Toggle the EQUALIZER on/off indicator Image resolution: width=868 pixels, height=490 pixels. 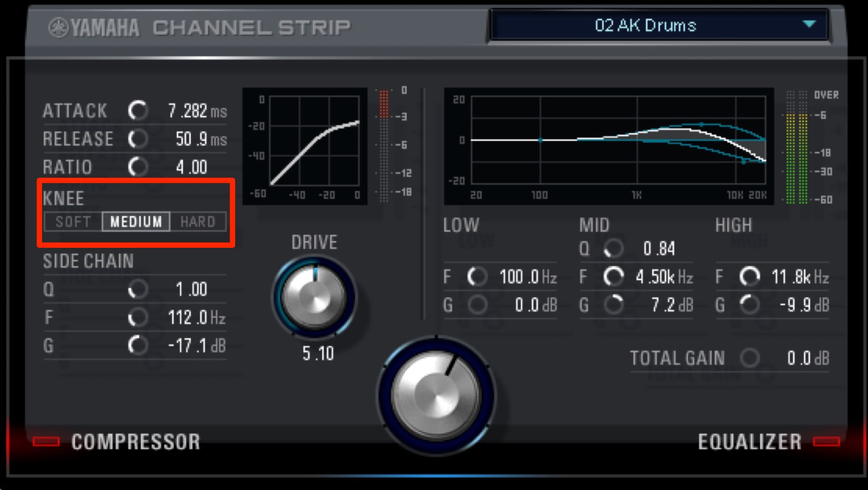point(827,442)
